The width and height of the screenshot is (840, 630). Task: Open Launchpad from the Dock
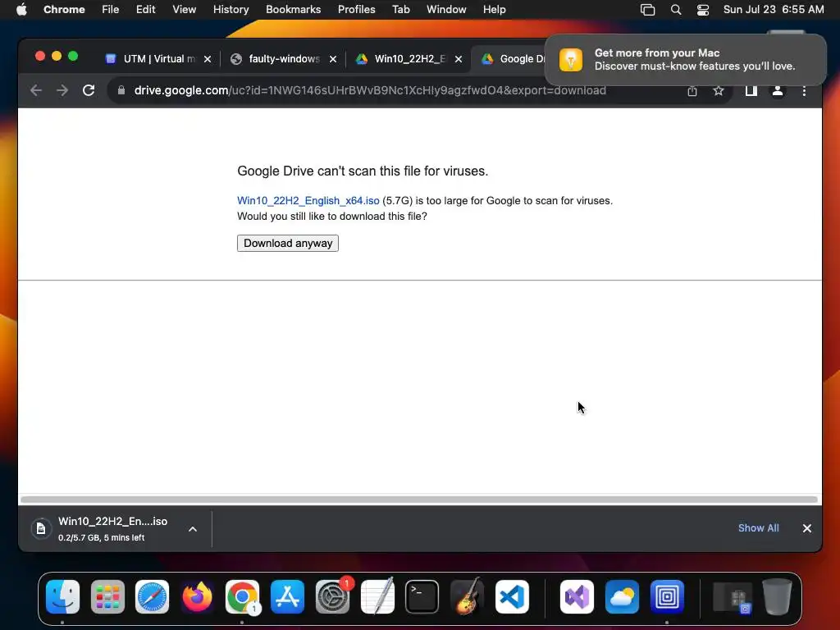click(x=107, y=597)
